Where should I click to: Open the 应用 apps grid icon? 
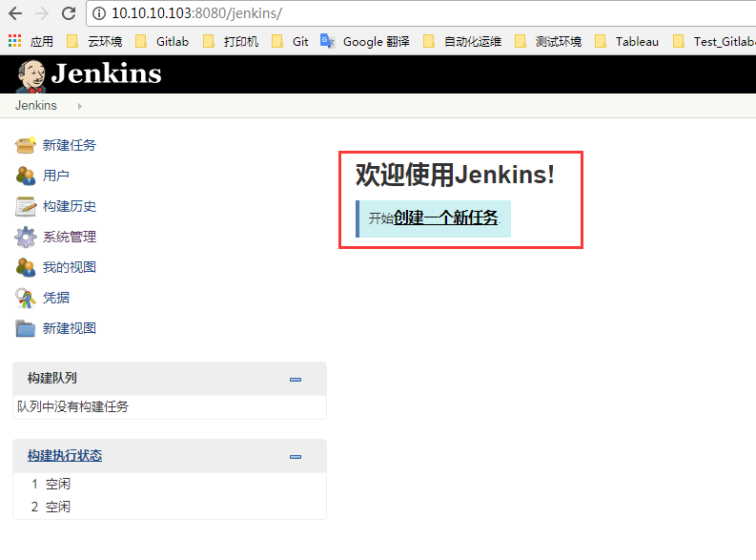(x=15, y=41)
